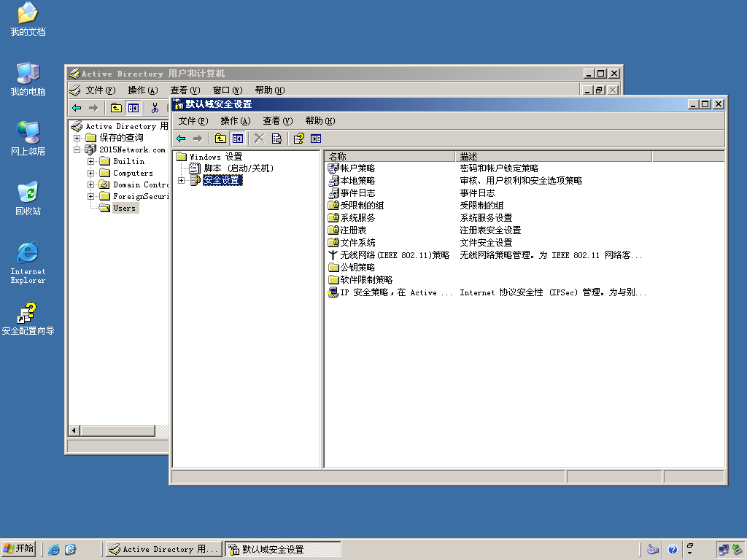Viewport: 747px width, 560px height.
Task: Toggle console tree icon in Active Directory toolbar
Action: [x=133, y=108]
